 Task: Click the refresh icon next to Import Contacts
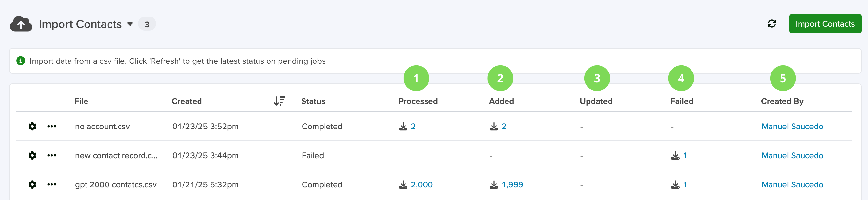pyautogui.click(x=771, y=24)
